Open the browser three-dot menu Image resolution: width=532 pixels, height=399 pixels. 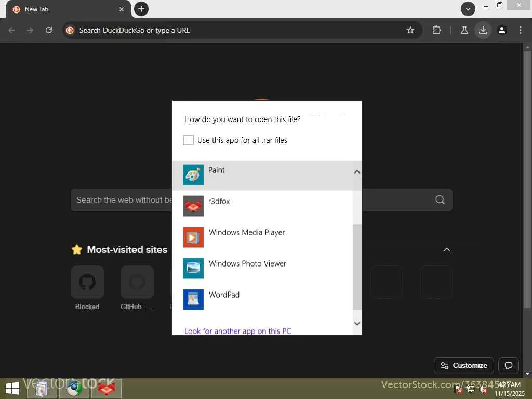coord(521,30)
